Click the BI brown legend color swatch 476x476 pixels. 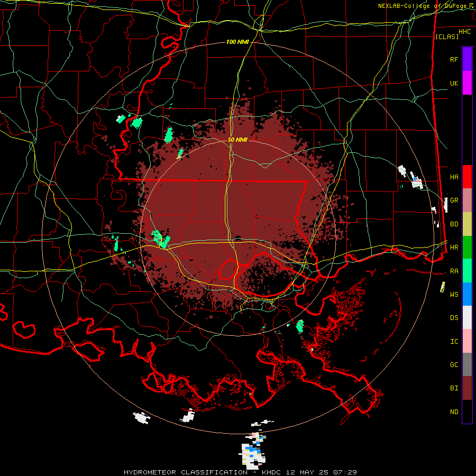(467, 388)
